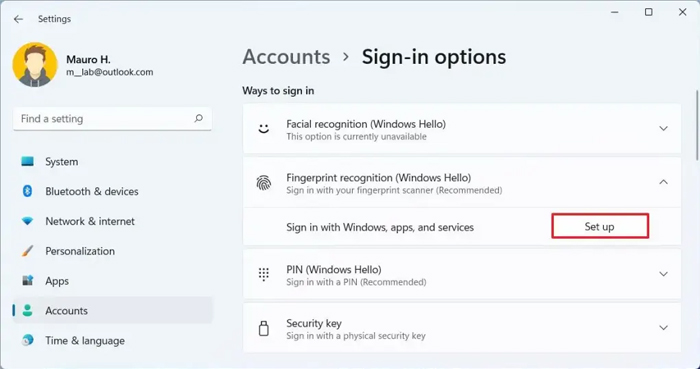Click the Mauro H. profile avatar
The width and height of the screenshot is (700, 369).
point(35,65)
